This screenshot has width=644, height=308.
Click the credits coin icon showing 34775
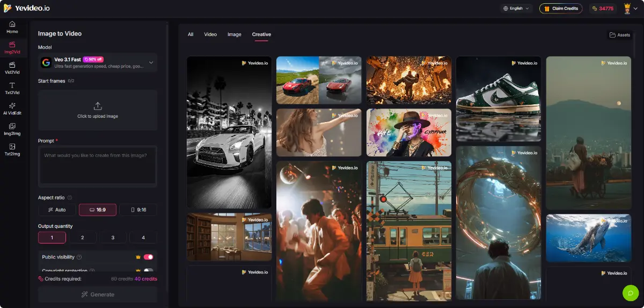click(595, 9)
